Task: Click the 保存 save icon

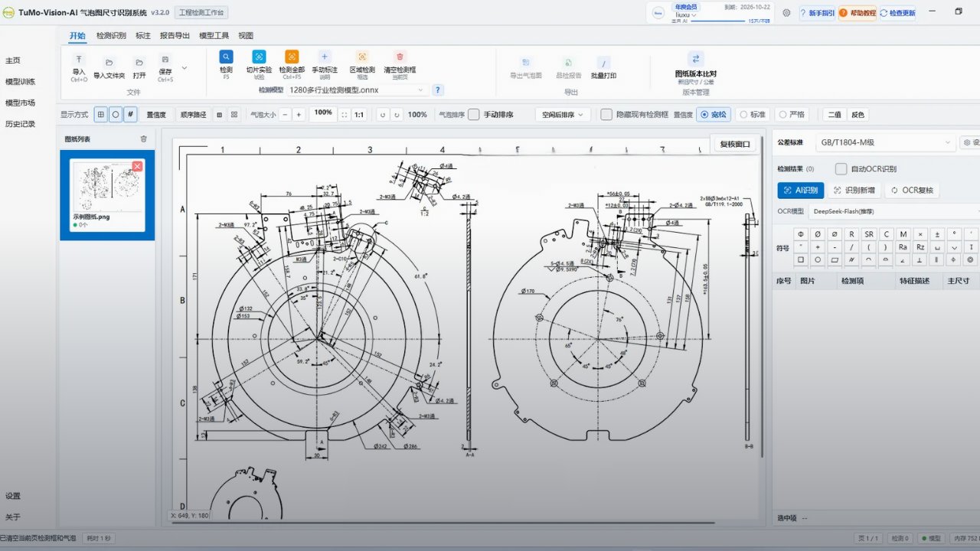Action: (x=165, y=60)
